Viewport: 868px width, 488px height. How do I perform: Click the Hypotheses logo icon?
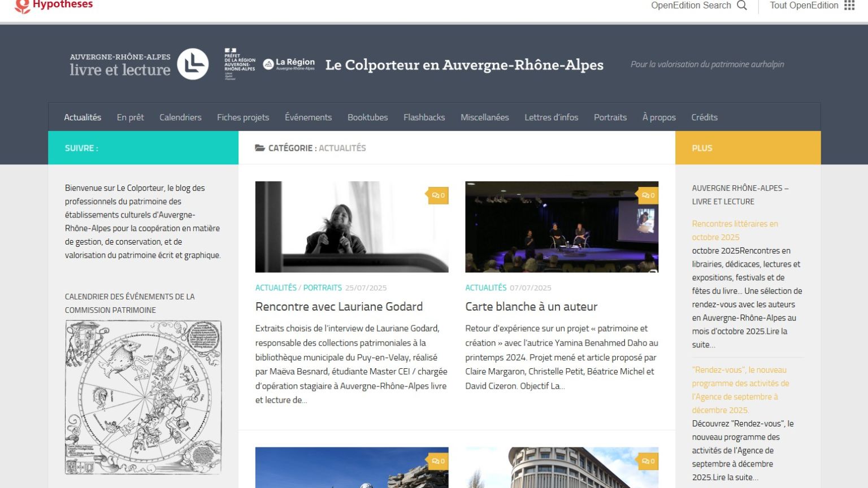tap(22, 6)
